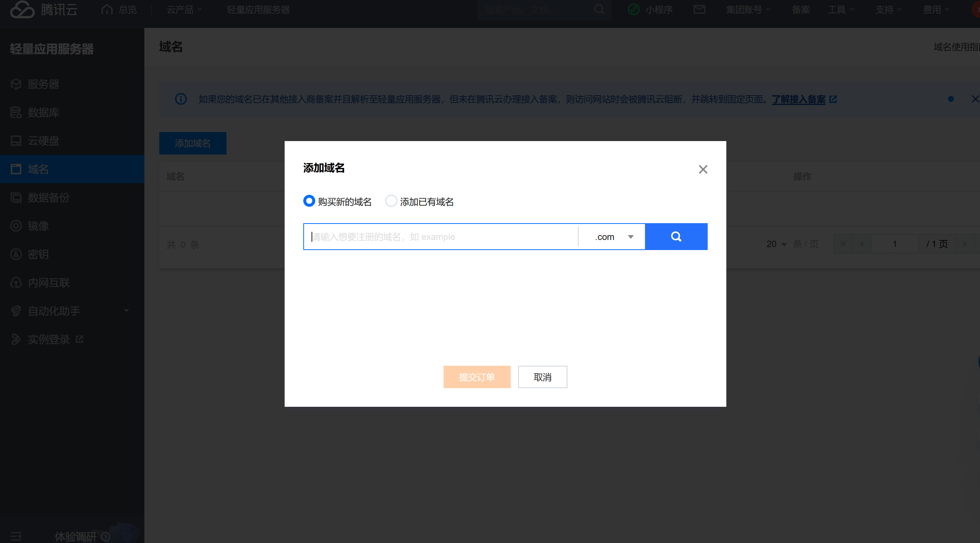Screen dimensions: 980x543
Task: Close the 添加域名 dialog
Action: (703, 169)
